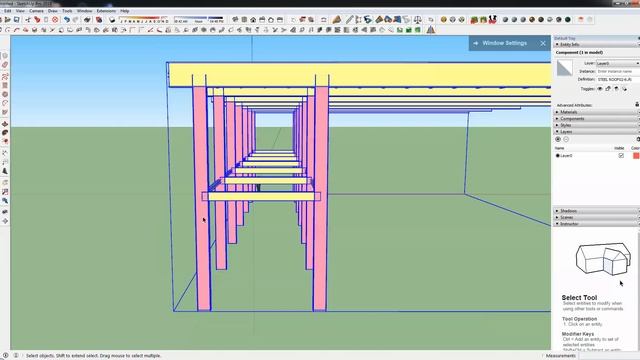Click the Instance name input field

point(618,71)
